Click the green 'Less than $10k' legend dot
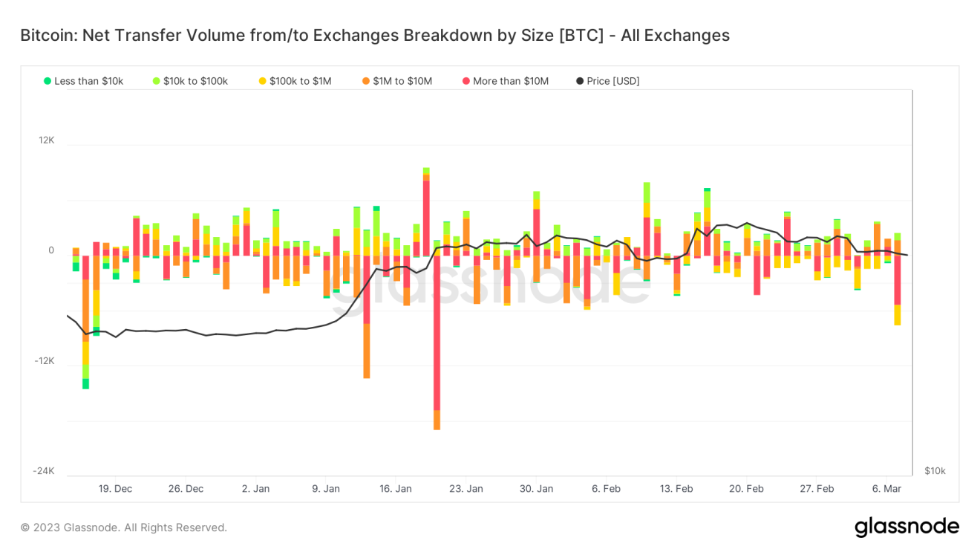This screenshot has height=552, width=980. (48, 81)
